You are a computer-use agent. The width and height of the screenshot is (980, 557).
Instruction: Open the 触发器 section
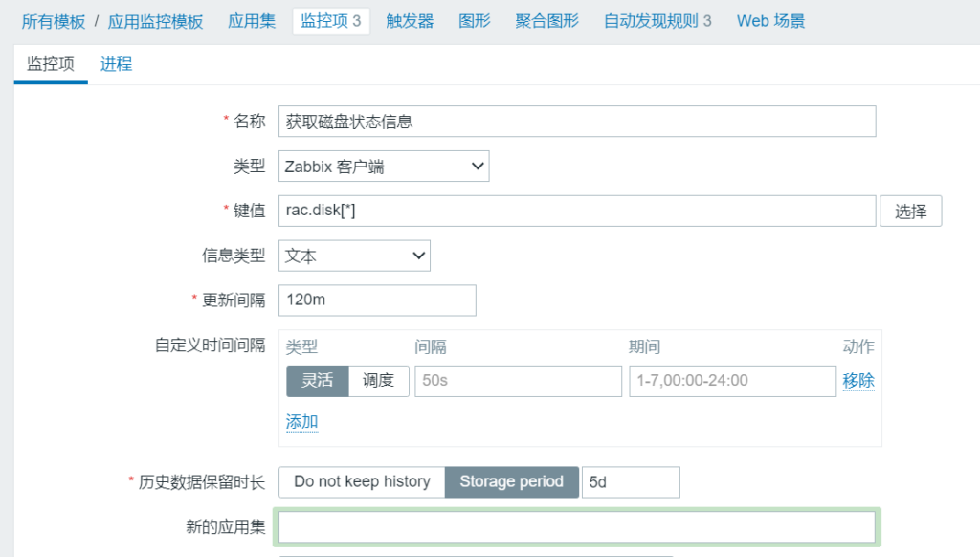[410, 21]
